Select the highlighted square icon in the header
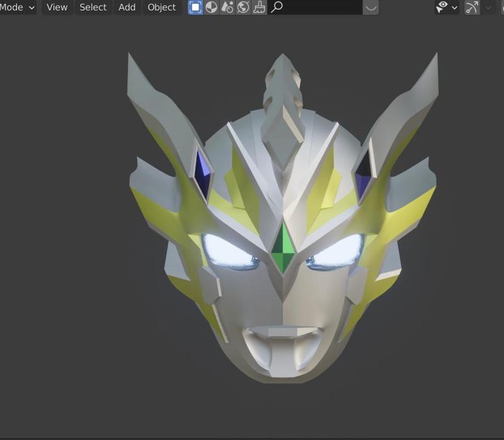Image resolution: width=504 pixels, height=440 pixels. [195, 8]
